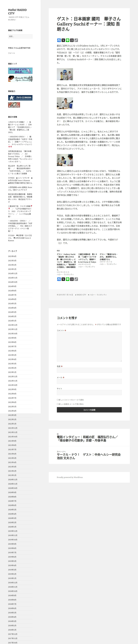This screenshot has width=138, height=644.
Task: Open the ツイート link in sidebar
Action: tap(11, 53)
